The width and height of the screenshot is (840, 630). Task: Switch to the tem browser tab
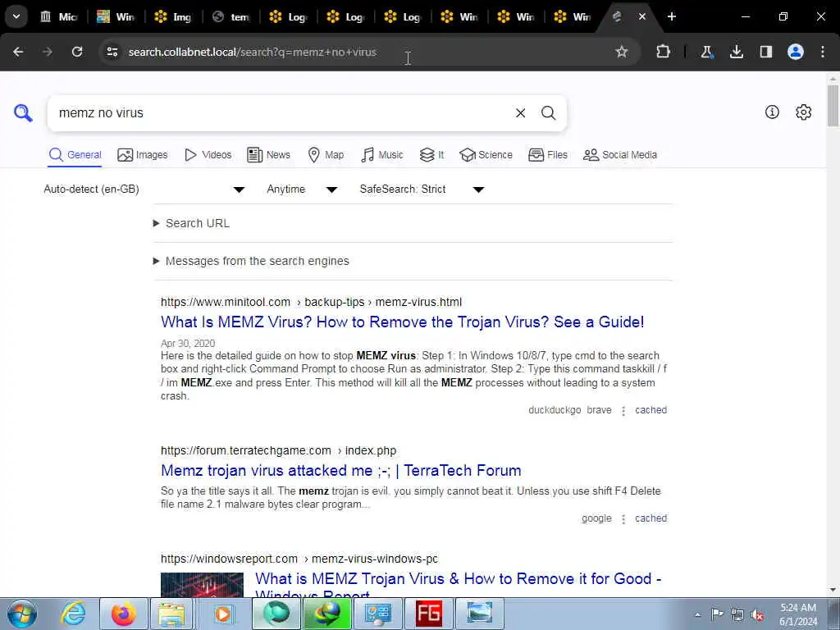click(231, 16)
